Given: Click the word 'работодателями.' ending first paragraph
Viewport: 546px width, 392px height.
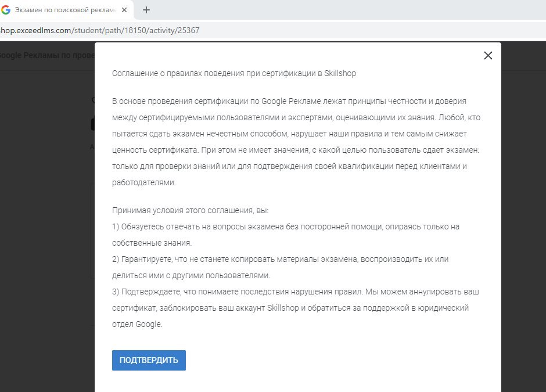Looking at the screenshot, I should (144, 182).
